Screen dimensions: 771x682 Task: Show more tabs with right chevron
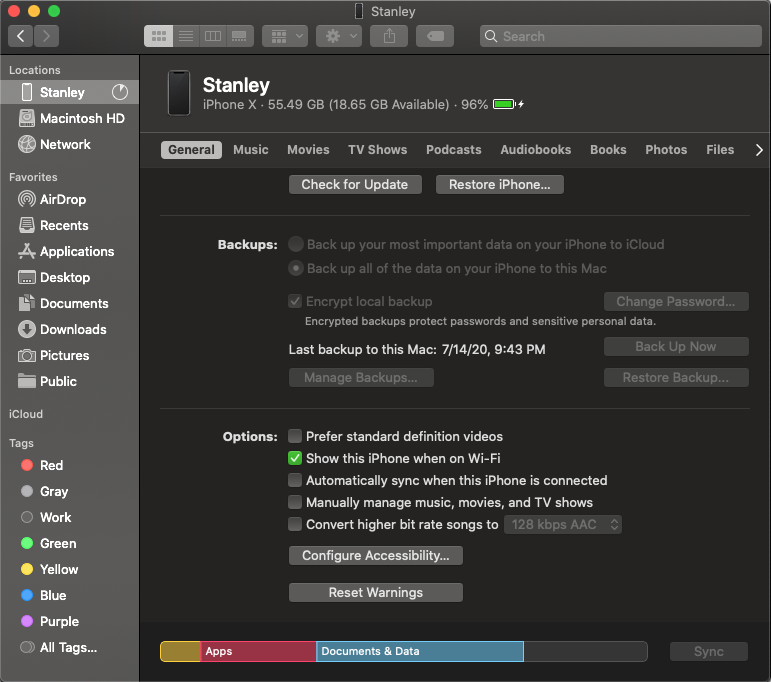point(759,149)
